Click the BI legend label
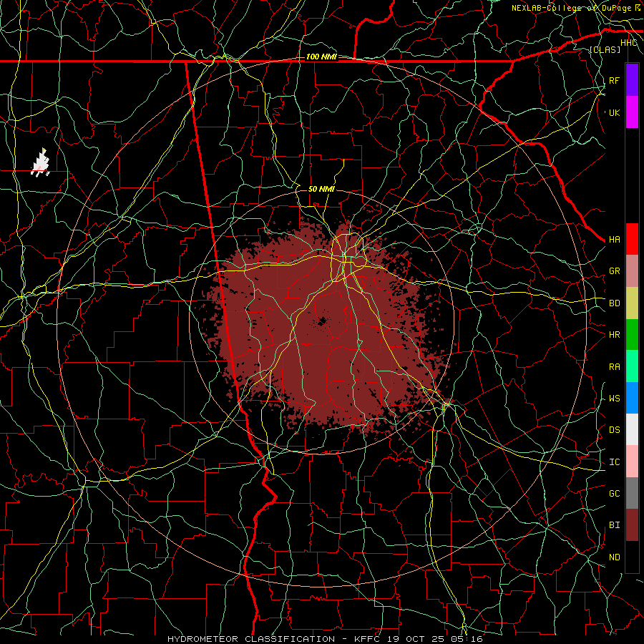 pos(614,525)
